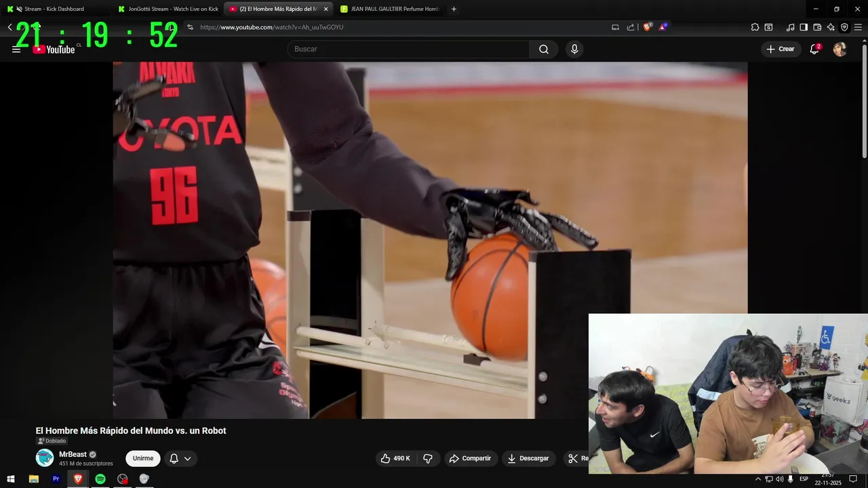
Task: Toggle the browser sidebar panel
Action: [804, 27]
